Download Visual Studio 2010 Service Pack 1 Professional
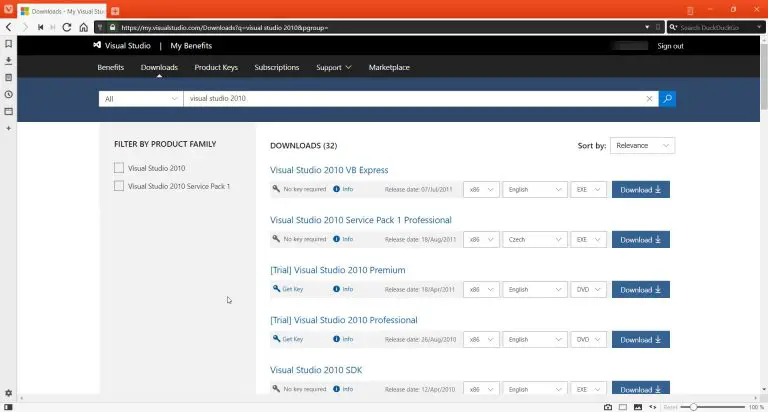This screenshot has width=768, height=412. (641, 240)
